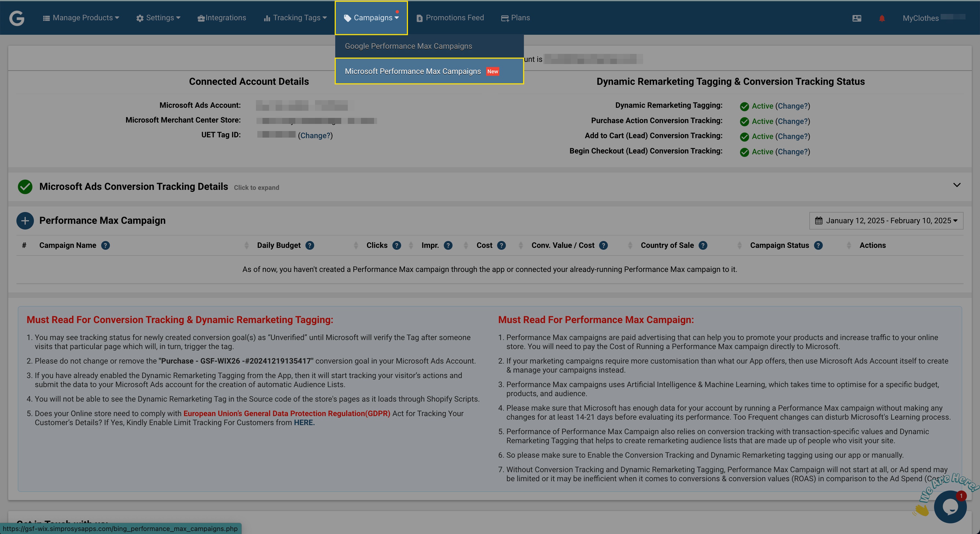
Task: Click the calendar icon in date range
Action: [x=819, y=221]
